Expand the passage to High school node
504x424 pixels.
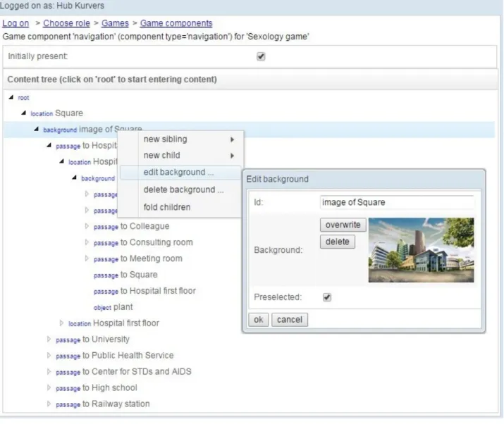pos(49,387)
